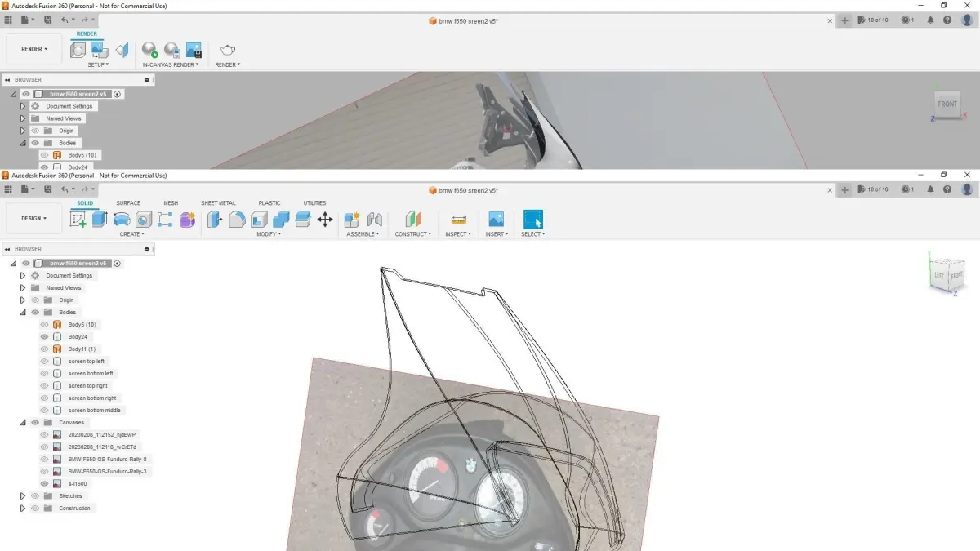Click the New Component assemble icon

pos(353,219)
